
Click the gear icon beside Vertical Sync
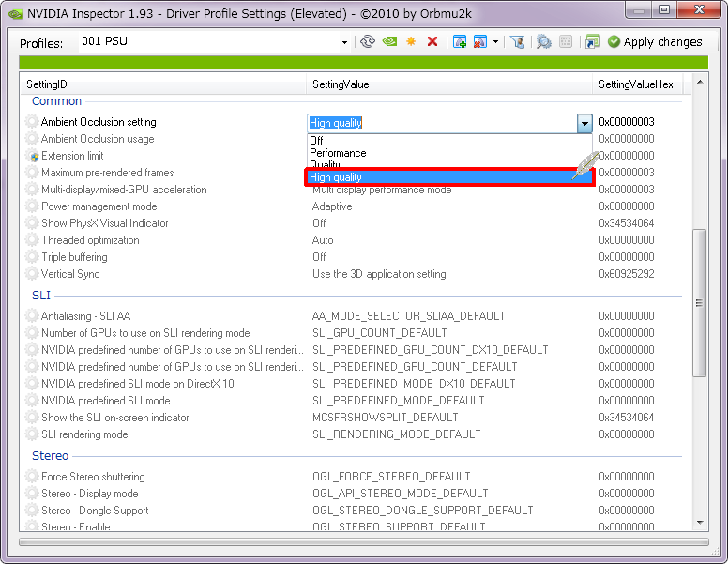[32, 274]
